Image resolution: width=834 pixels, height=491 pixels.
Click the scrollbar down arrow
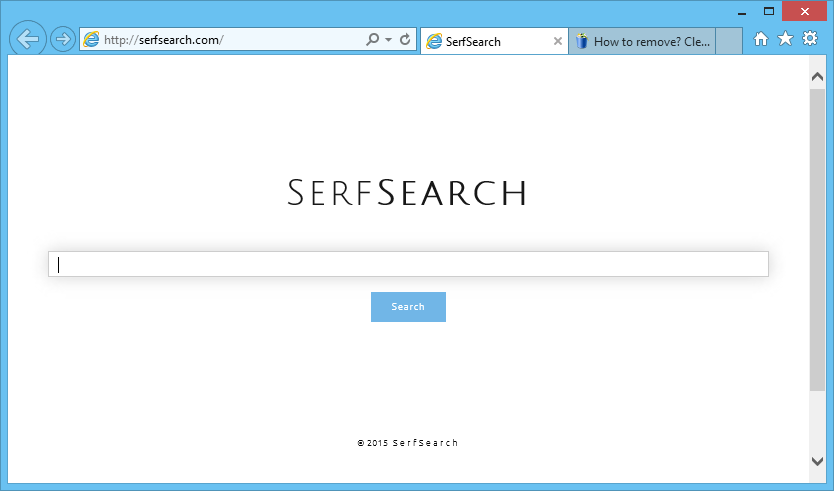(x=818, y=461)
